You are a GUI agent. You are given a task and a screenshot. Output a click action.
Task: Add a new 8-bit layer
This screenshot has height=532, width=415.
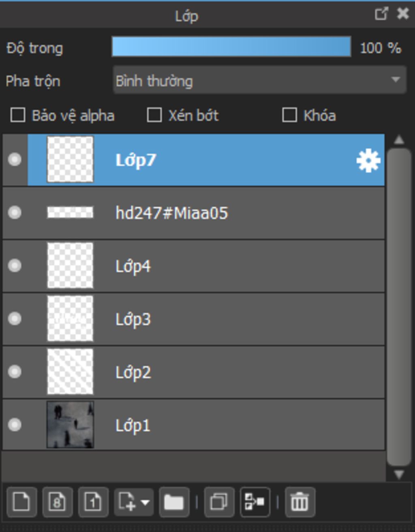pyautogui.click(x=57, y=502)
